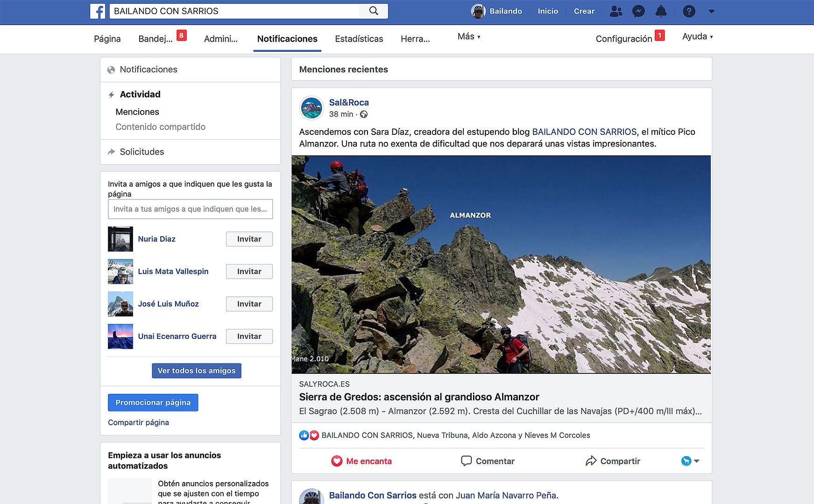Expand account menu arrow in top bar
The width and height of the screenshot is (814, 504).
711,11
